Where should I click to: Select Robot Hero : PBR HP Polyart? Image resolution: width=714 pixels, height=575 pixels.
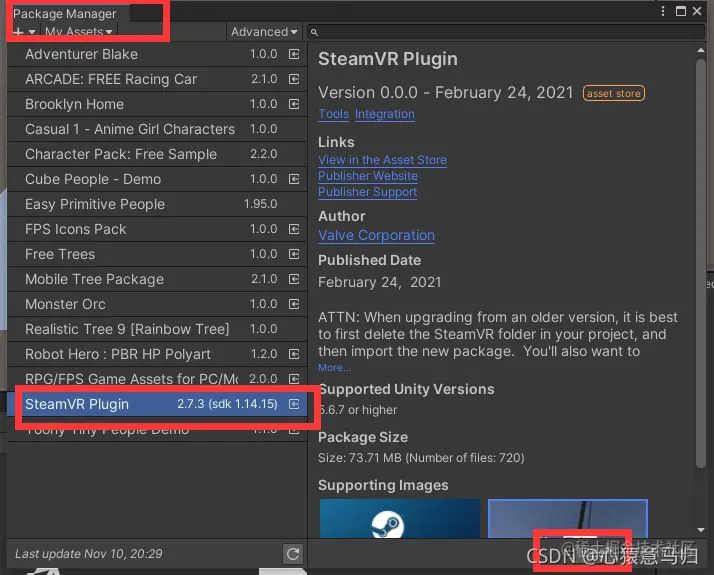pyautogui.click(x=157, y=354)
